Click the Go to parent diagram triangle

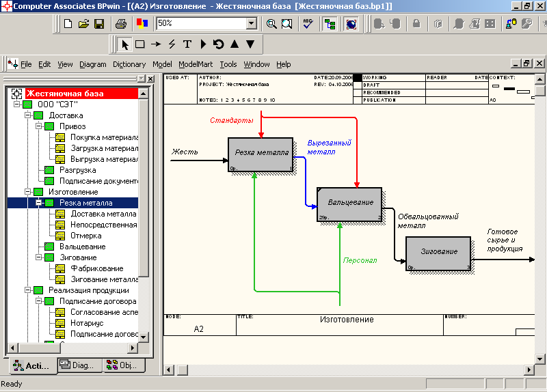pyautogui.click(x=235, y=44)
